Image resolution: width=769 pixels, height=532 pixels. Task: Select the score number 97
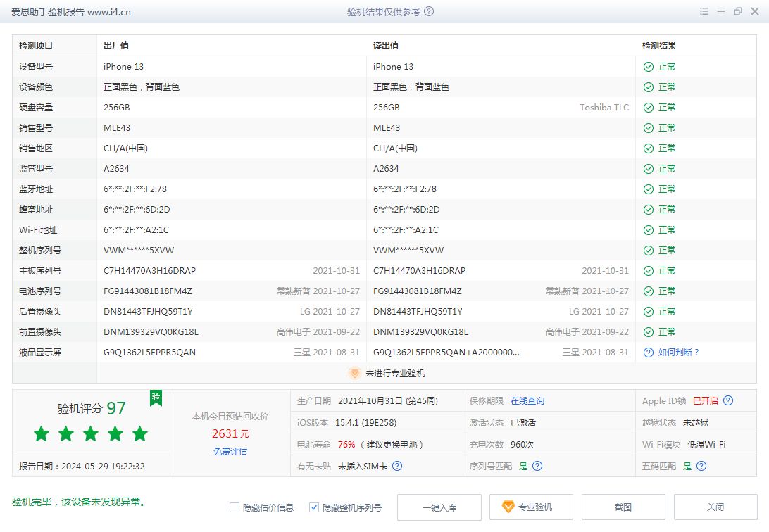pyautogui.click(x=116, y=408)
